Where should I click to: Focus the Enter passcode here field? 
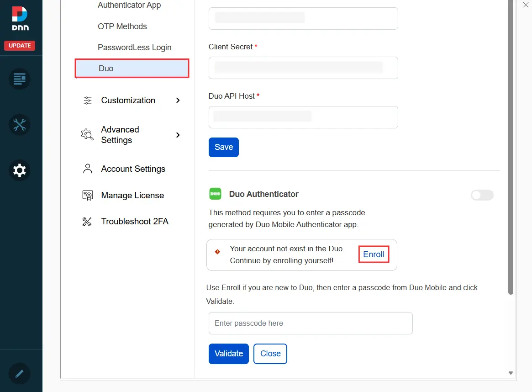coord(311,323)
